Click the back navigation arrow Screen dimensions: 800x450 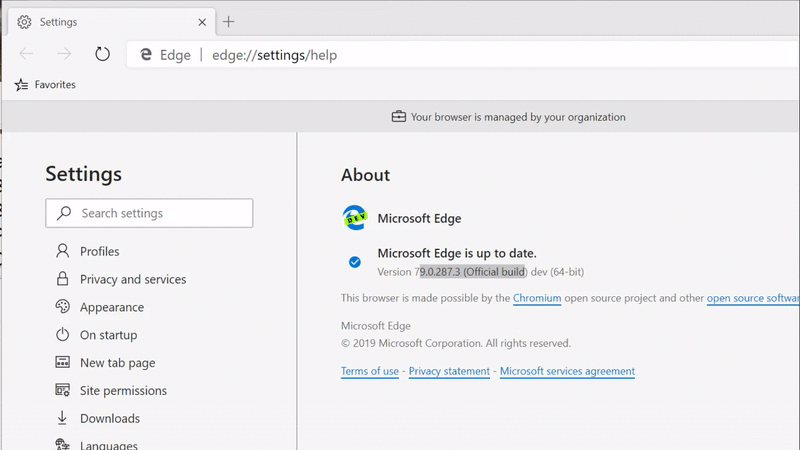[26, 55]
